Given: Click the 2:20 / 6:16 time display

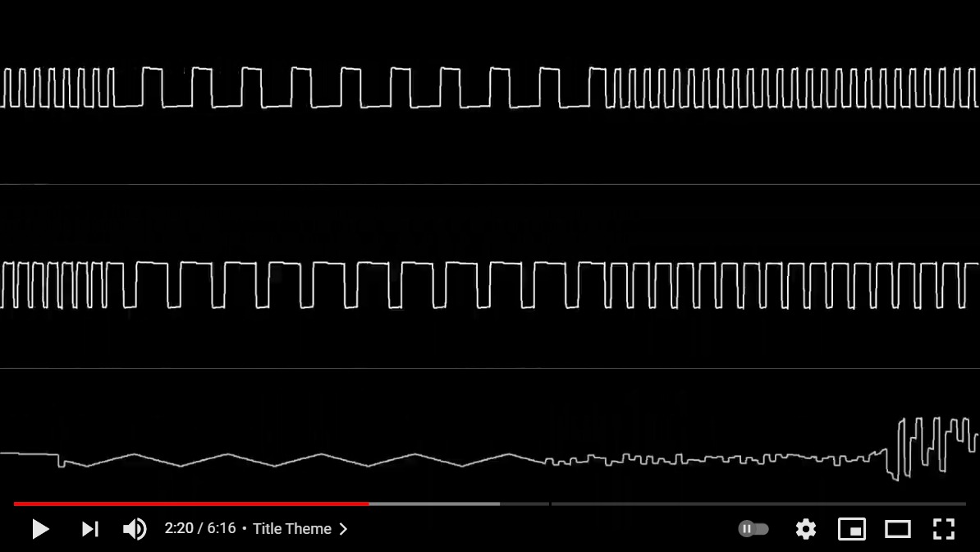Looking at the screenshot, I should pyautogui.click(x=200, y=529).
